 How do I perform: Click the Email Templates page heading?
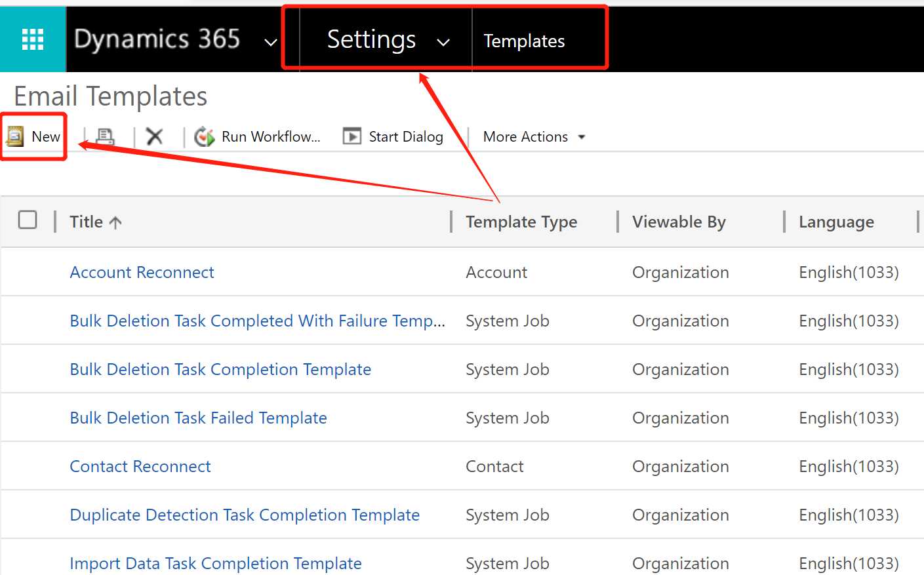click(111, 96)
